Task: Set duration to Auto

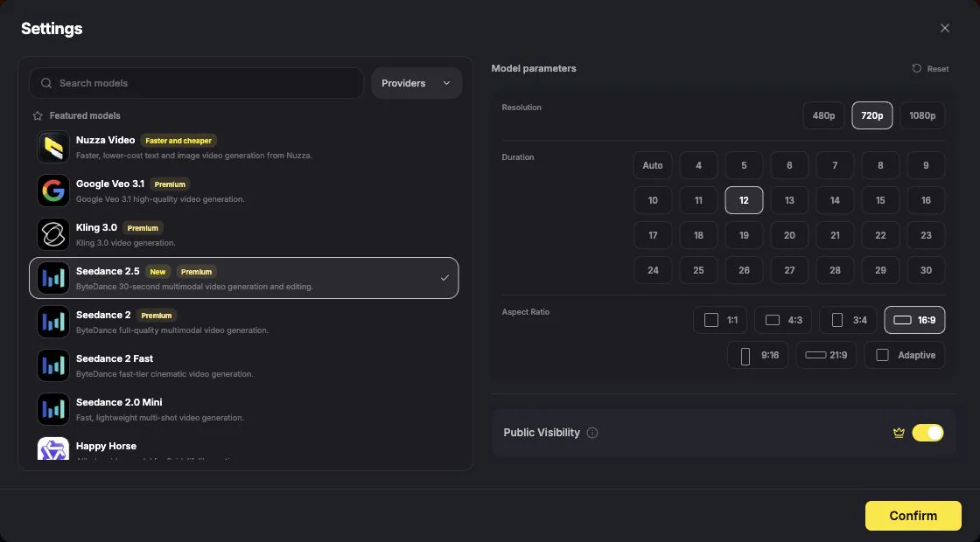Action: (653, 165)
